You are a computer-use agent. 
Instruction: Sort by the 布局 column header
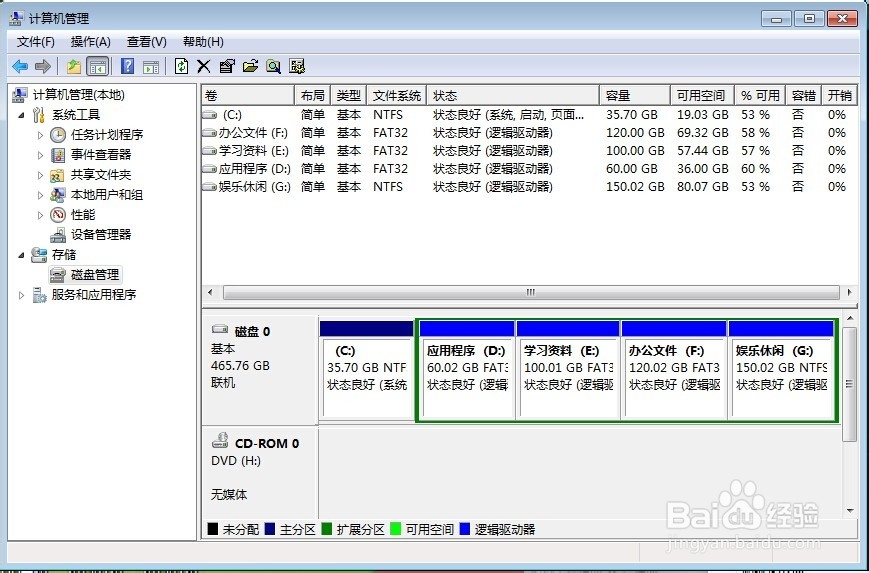pos(313,96)
